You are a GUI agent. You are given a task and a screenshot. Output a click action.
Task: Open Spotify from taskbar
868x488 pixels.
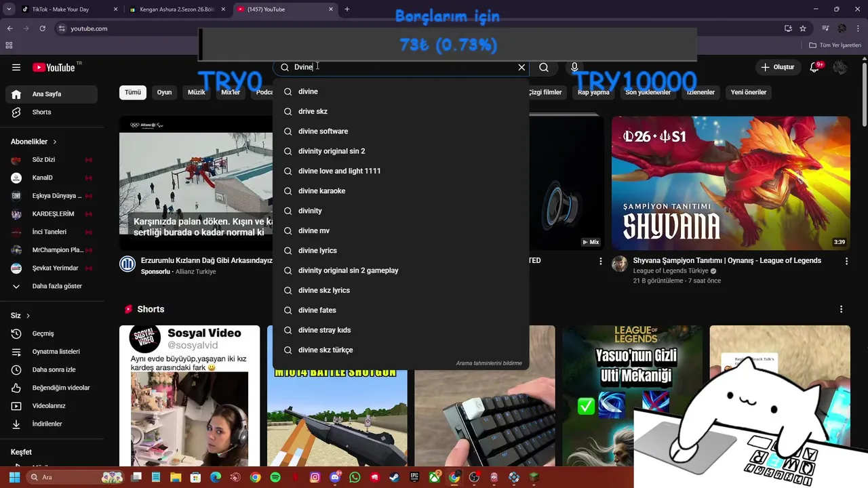coord(275,477)
